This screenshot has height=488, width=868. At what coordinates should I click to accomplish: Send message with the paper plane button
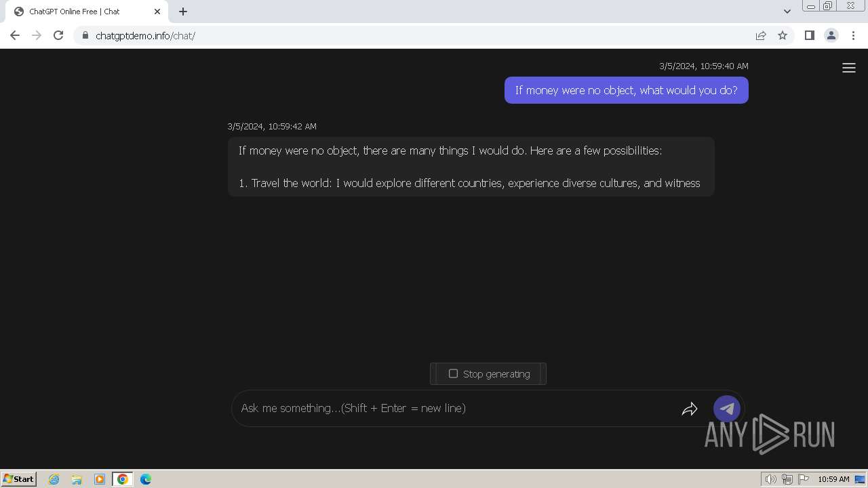pos(727,409)
